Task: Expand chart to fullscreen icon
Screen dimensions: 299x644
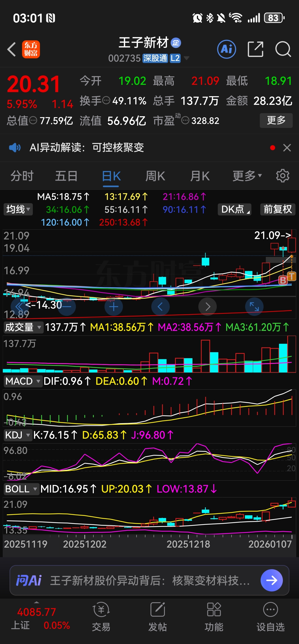Action: click(x=254, y=307)
